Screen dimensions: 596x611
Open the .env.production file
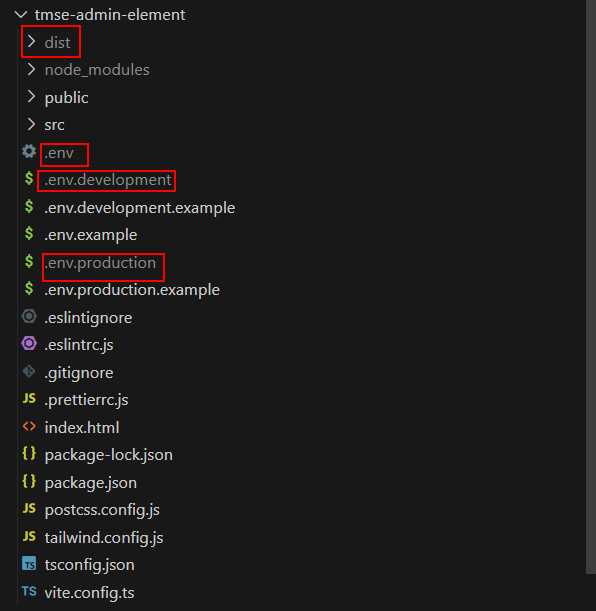point(100,263)
